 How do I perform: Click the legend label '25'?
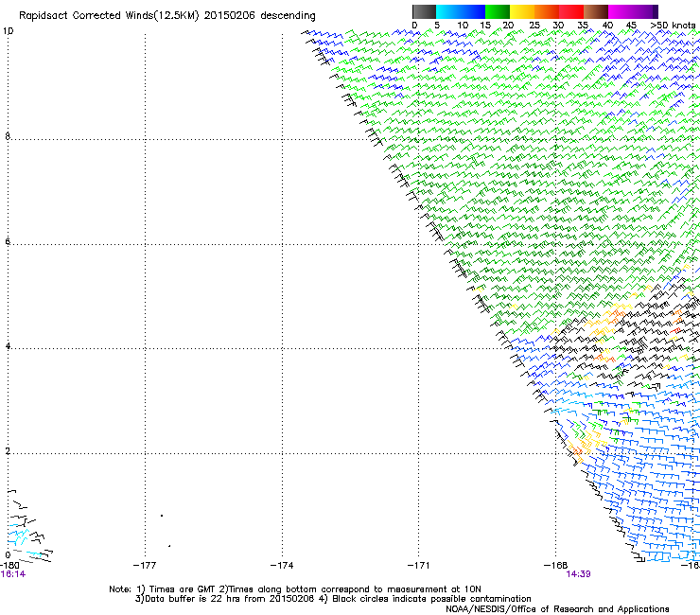[534, 26]
